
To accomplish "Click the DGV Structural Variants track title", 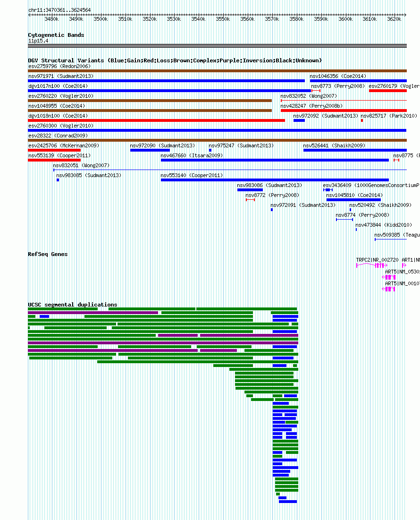I will click(175, 60).
